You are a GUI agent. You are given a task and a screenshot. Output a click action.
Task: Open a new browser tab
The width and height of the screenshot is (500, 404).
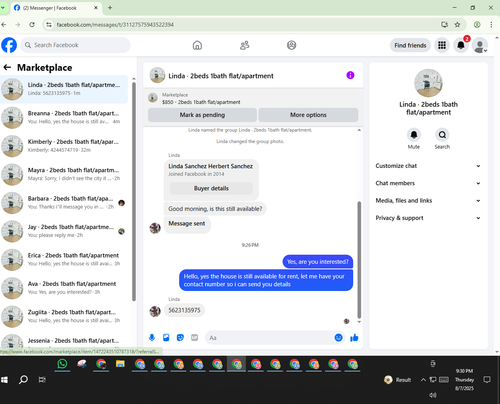110,8
